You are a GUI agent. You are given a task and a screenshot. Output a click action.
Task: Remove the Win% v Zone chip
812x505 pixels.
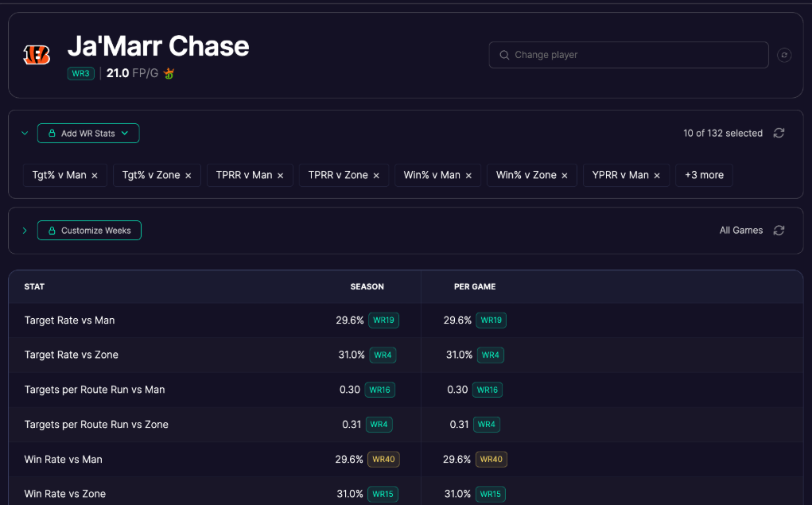tap(565, 176)
